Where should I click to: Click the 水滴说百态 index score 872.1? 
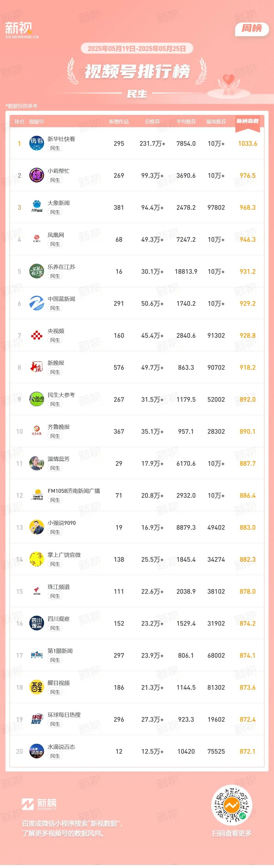pyautogui.click(x=248, y=752)
